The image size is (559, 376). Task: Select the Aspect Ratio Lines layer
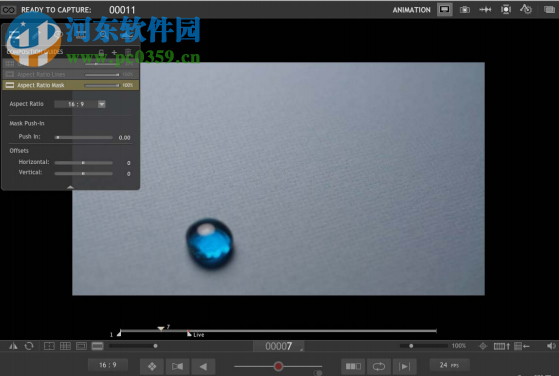point(70,74)
